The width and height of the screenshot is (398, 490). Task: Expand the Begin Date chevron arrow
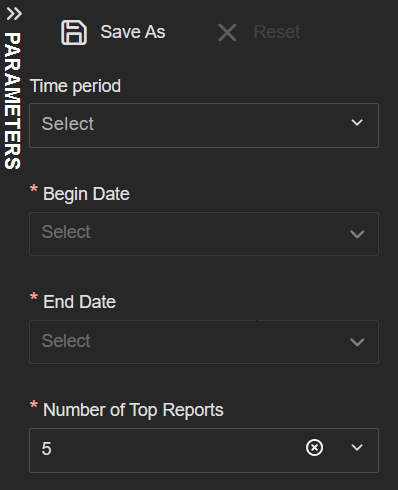(357, 234)
